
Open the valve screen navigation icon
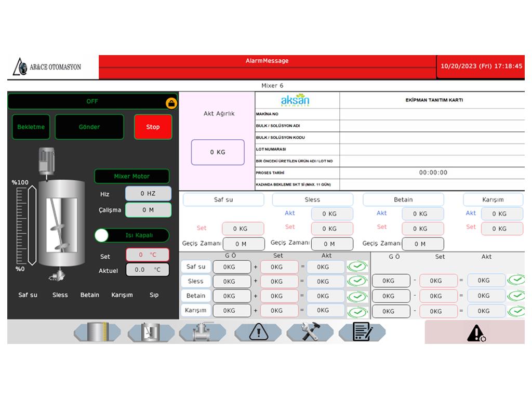pos(203,332)
